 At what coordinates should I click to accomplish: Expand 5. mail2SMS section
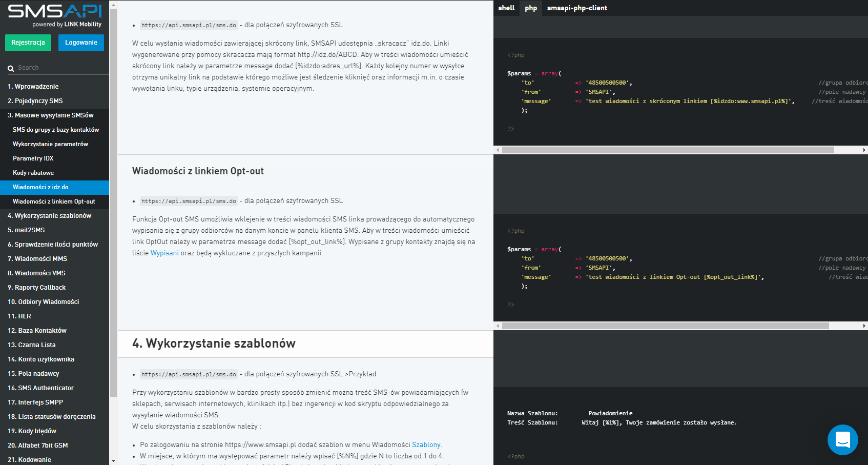click(54, 230)
